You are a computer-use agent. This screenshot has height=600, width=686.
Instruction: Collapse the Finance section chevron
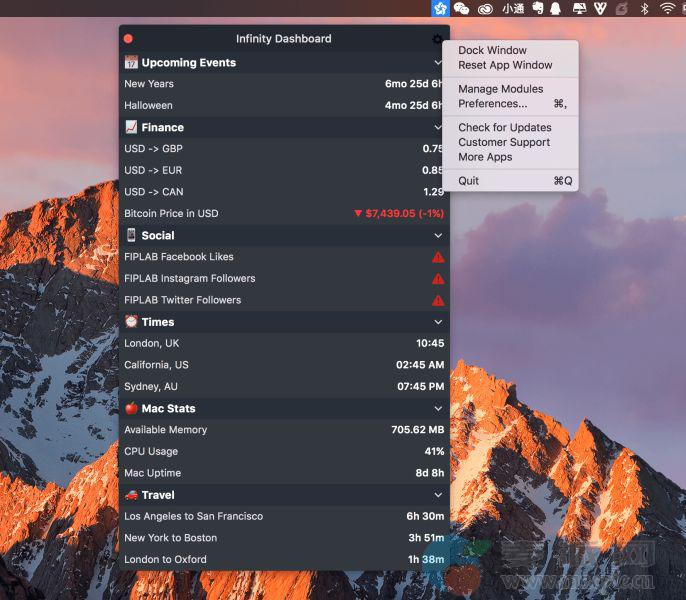tap(438, 128)
